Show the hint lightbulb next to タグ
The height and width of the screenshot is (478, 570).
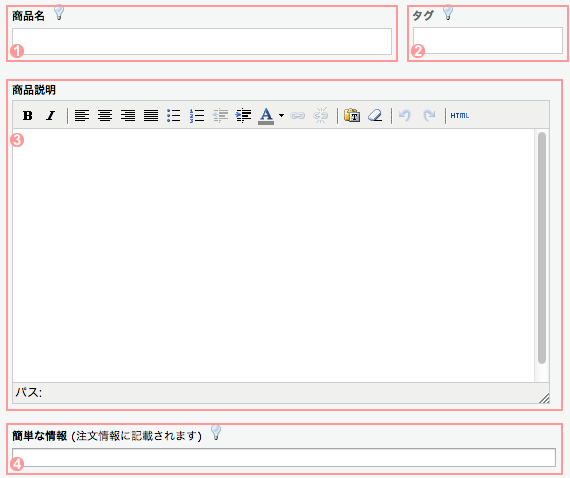click(448, 12)
